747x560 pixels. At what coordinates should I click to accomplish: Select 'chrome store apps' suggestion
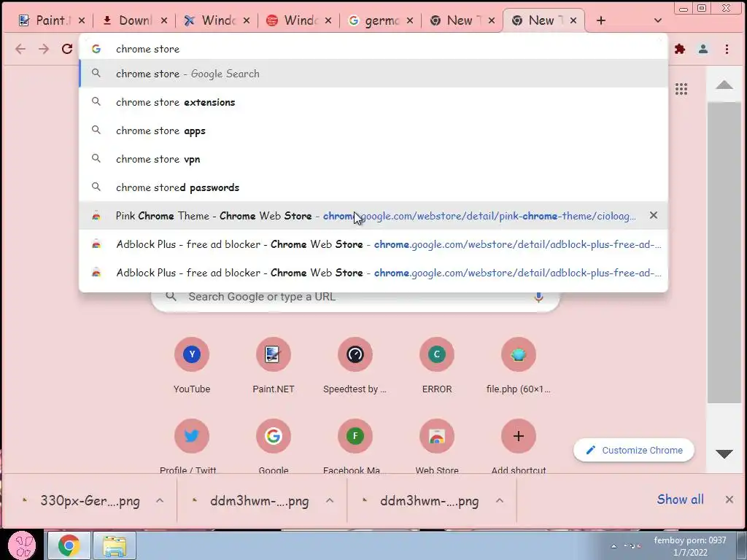click(373, 131)
